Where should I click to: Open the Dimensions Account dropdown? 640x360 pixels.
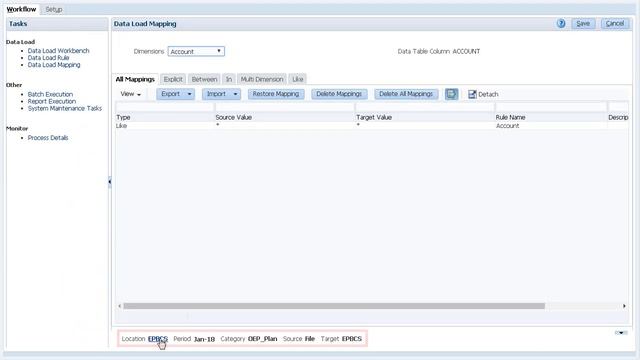196,51
